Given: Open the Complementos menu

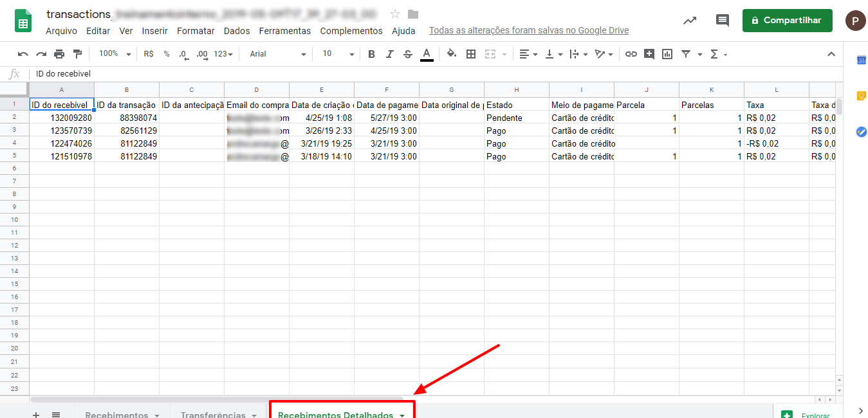Looking at the screenshot, I should (351, 31).
